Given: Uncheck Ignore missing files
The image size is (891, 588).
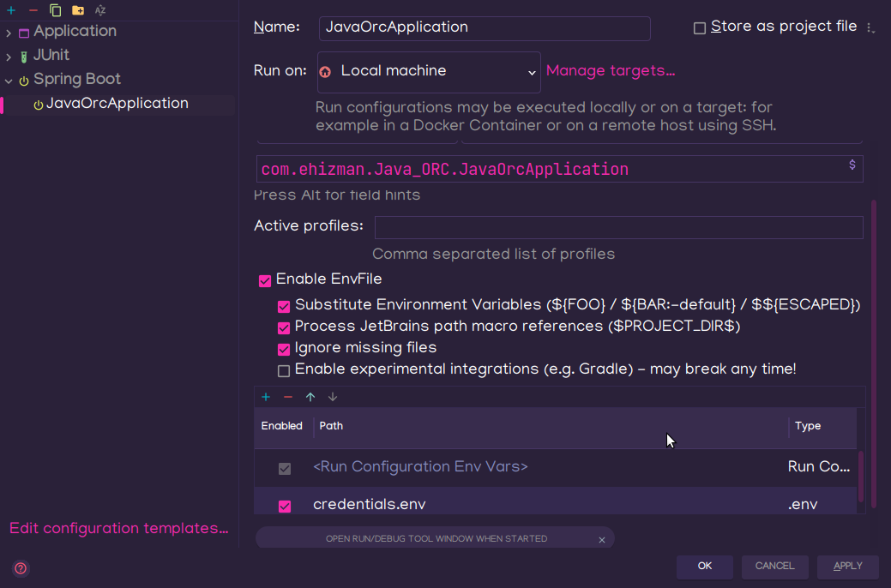Looking at the screenshot, I should (x=284, y=349).
